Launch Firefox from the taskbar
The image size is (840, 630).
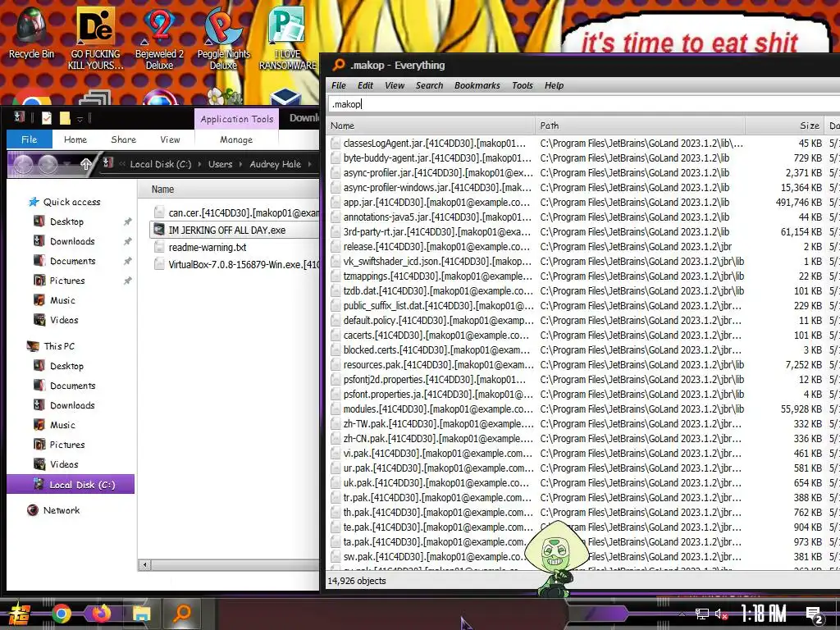(x=101, y=614)
